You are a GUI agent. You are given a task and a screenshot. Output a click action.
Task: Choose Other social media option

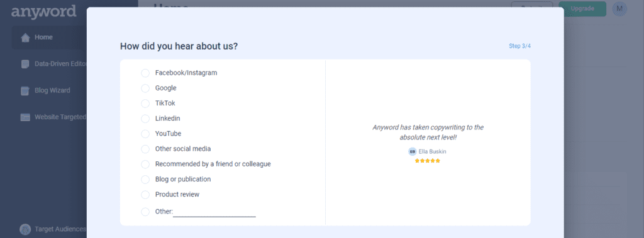(x=145, y=149)
